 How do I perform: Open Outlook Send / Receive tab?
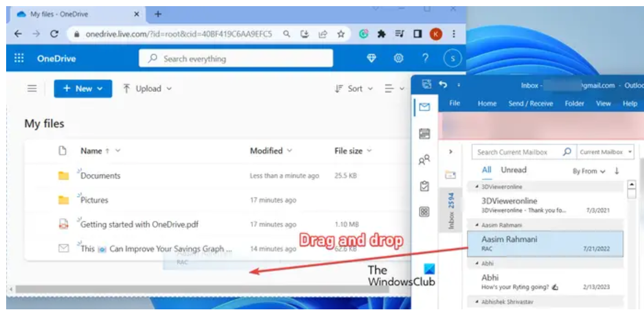pos(531,104)
